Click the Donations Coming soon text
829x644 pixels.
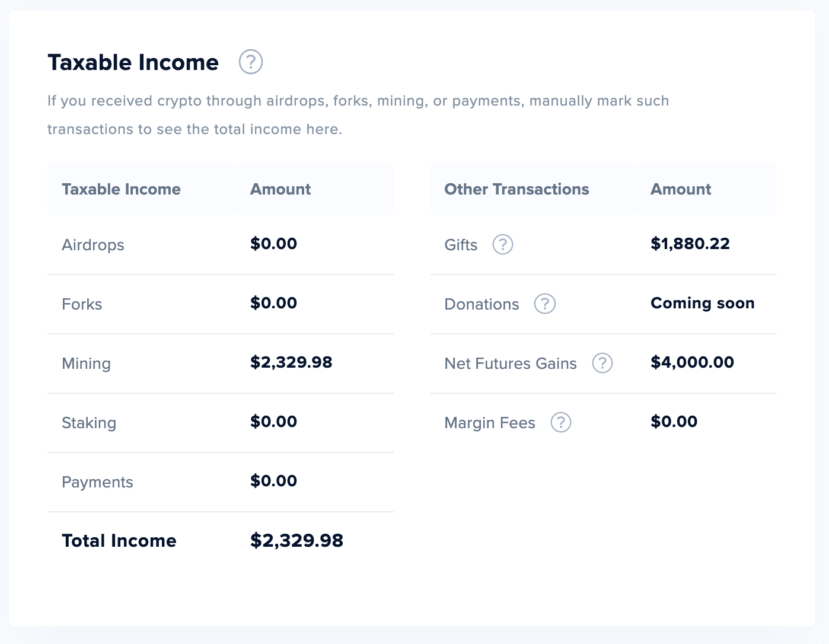(703, 303)
